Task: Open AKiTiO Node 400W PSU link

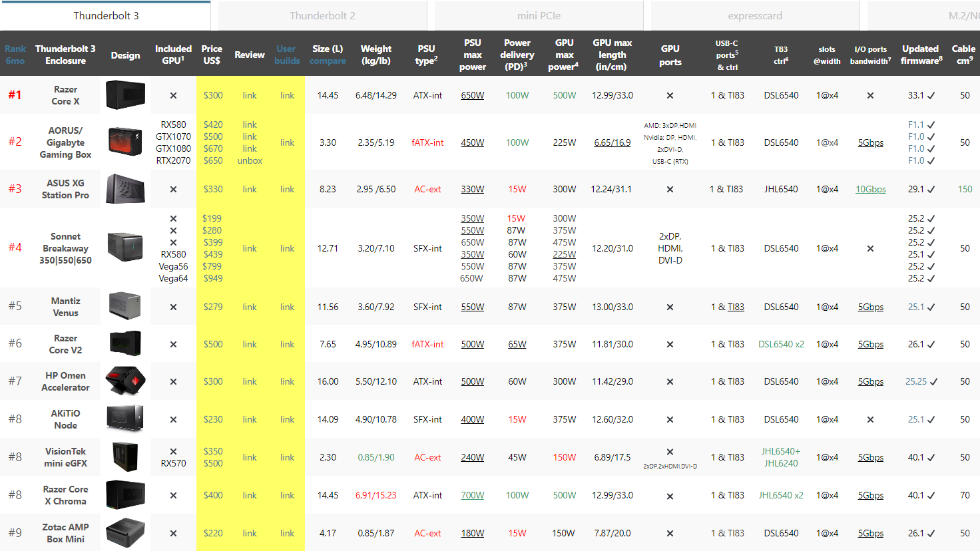Action: (473, 419)
